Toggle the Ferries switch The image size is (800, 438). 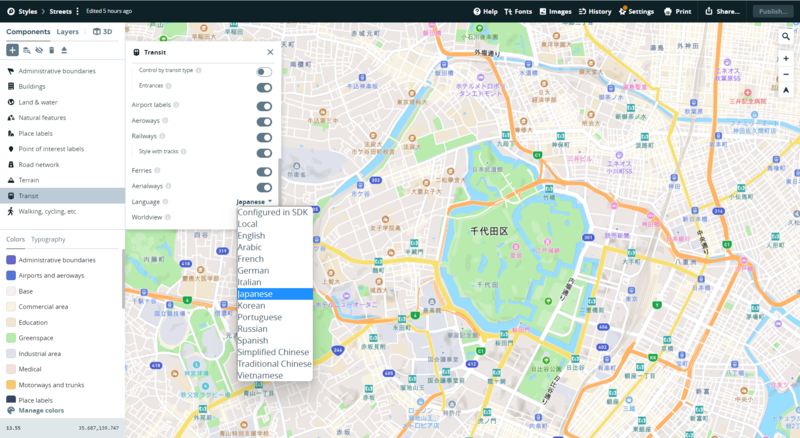tap(264, 172)
